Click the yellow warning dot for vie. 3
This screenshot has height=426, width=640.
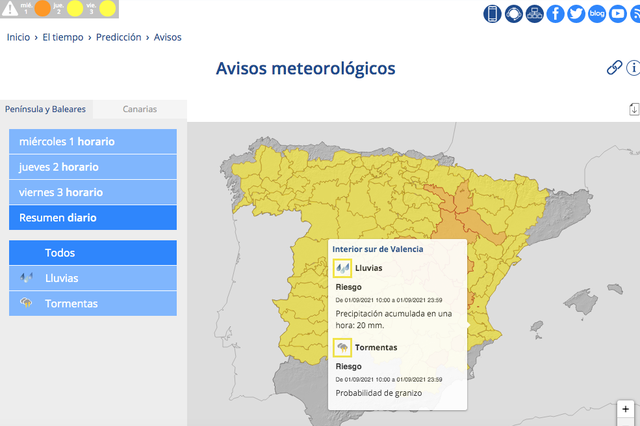(x=108, y=8)
